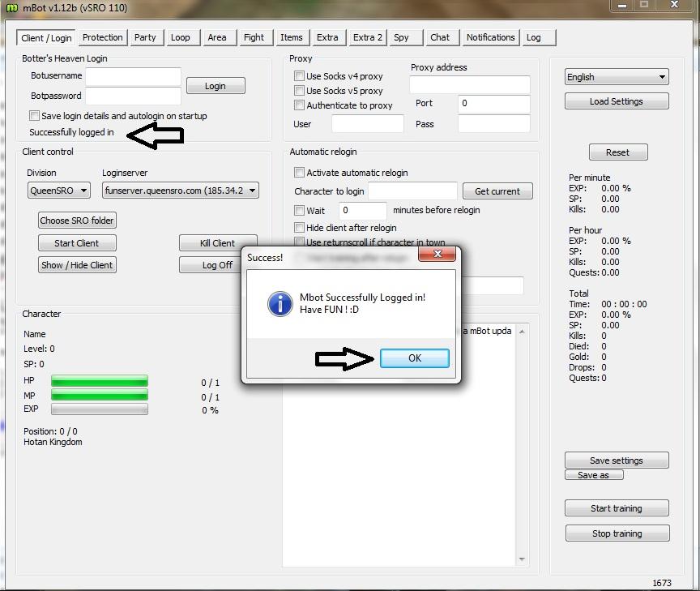Open the Notifications tab

point(491,37)
